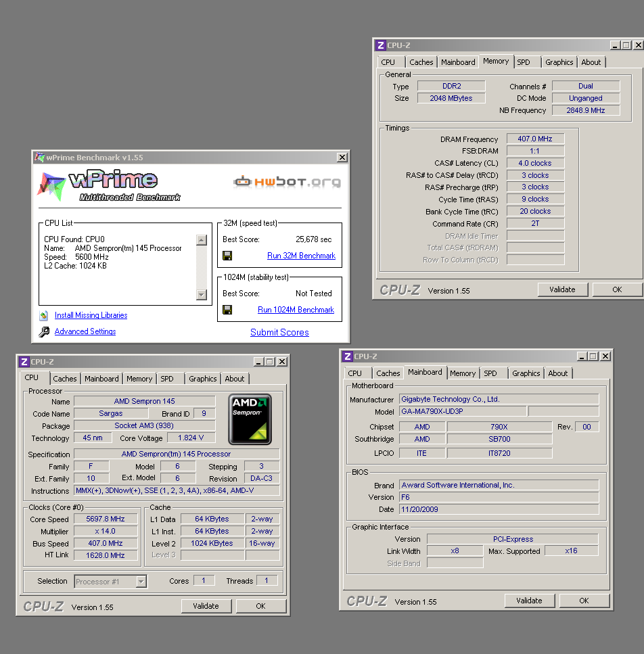The height and width of the screenshot is (654, 644).
Task: Open Mainboard tab in the CPU window
Action: point(101,379)
